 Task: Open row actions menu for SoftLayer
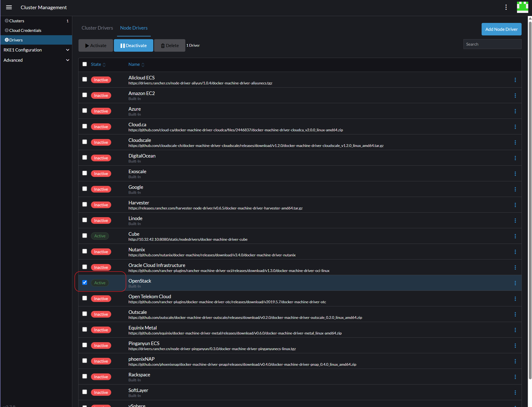(x=515, y=392)
